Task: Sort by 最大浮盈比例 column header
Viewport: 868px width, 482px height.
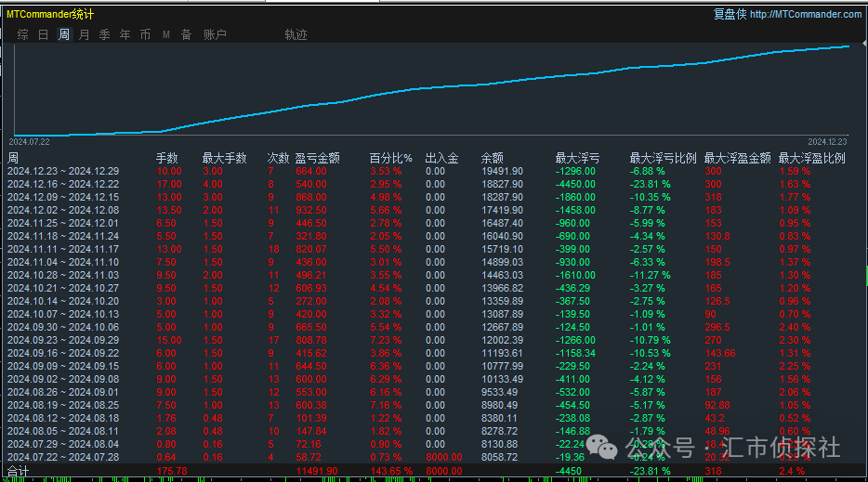Action: pos(812,158)
